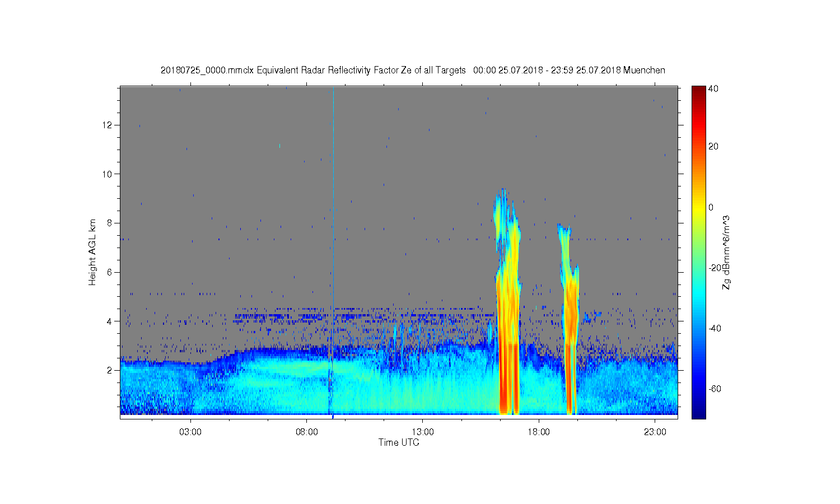Click the dark red top of the colorbar

[698, 92]
